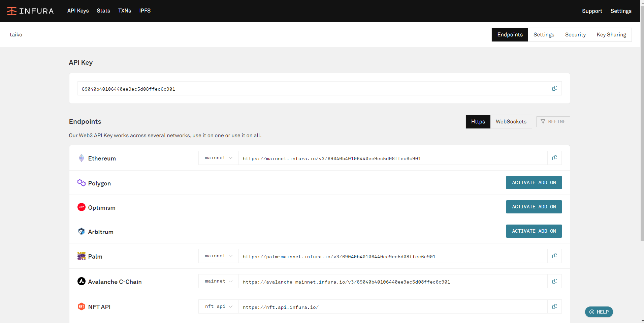
Task: Copy the Ethereum mainnet endpoint URL
Action: point(554,158)
